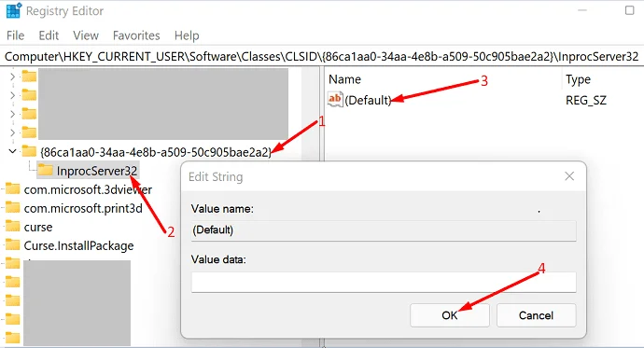Click the Name column header
Screen dimensions: 644x348
[x=344, y=79]
